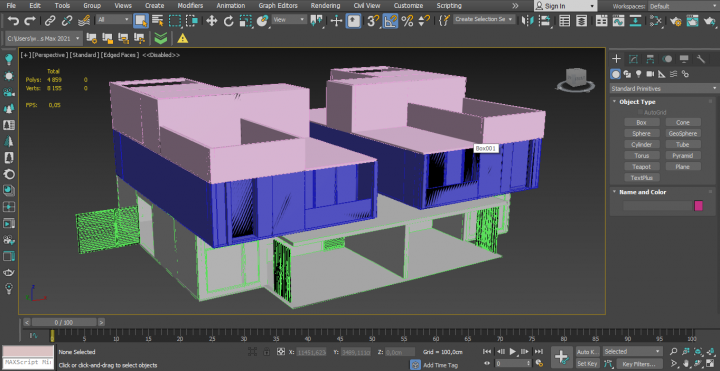Click the ViewCube in viewport
This screenshot has height=371, width=720.
coord(575,80)
